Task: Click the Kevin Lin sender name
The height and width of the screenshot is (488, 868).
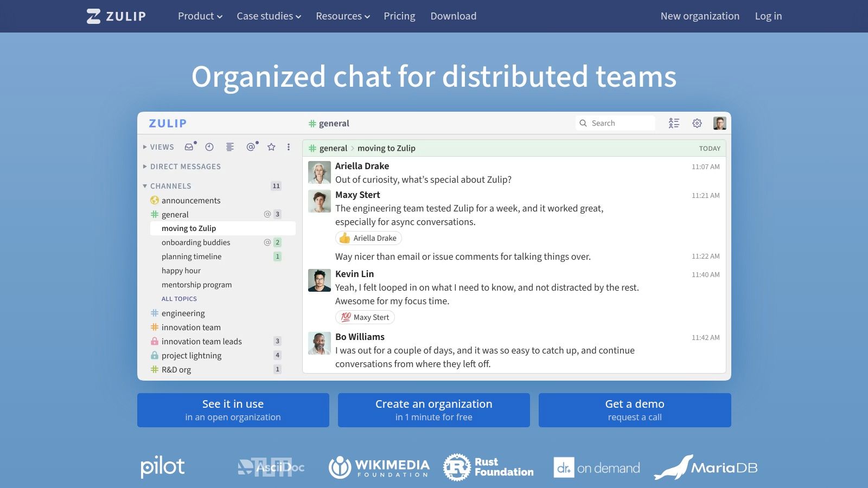Action: pos(354,274)
